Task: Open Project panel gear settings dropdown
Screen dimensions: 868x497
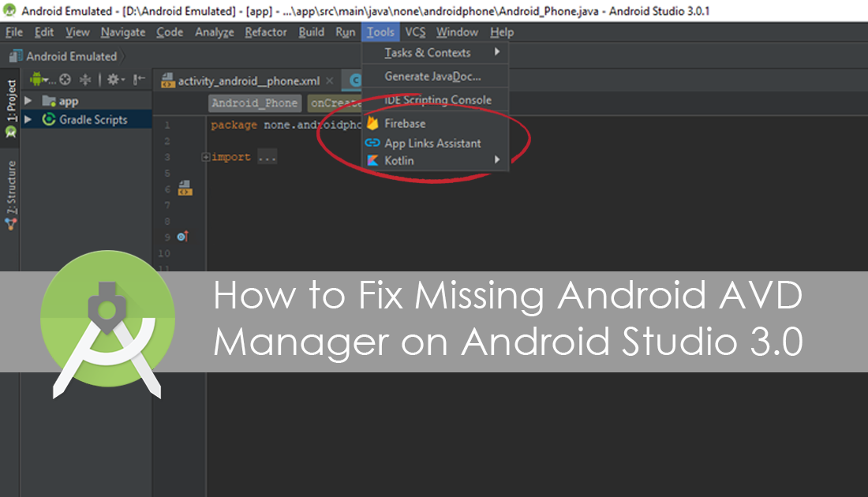Action: click(116, 80)
